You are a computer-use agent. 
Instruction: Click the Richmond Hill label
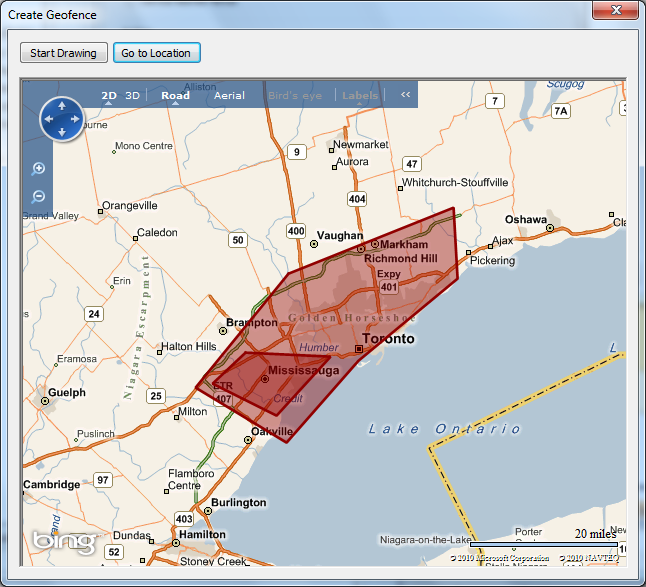coord(401,259)
